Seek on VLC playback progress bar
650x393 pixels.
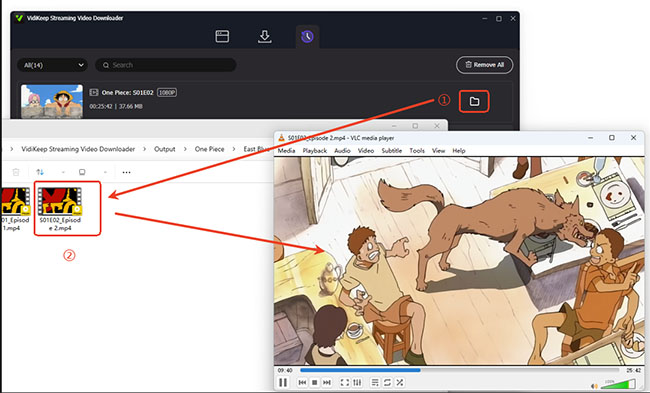pyautogui.click(x=459, y=370)
